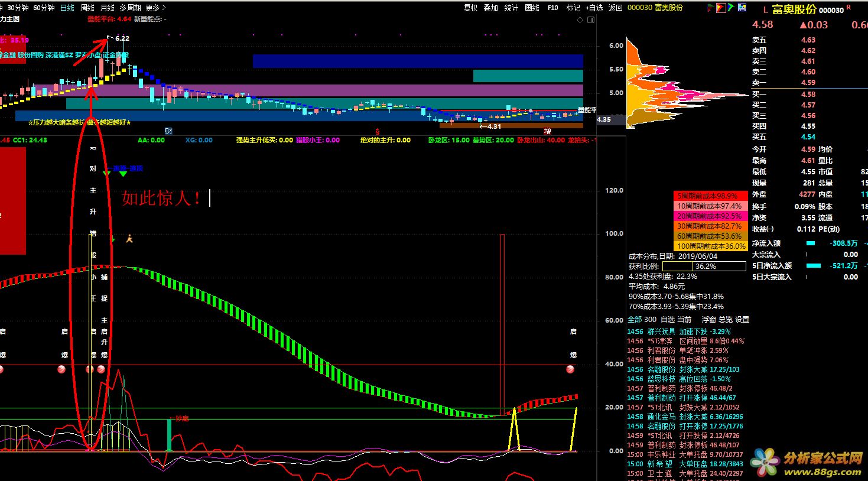The height and width of the screenshot is (481, 868).
Task: Click the 绝对的主升: 0.00 indicator value
Action: point(385,140)
